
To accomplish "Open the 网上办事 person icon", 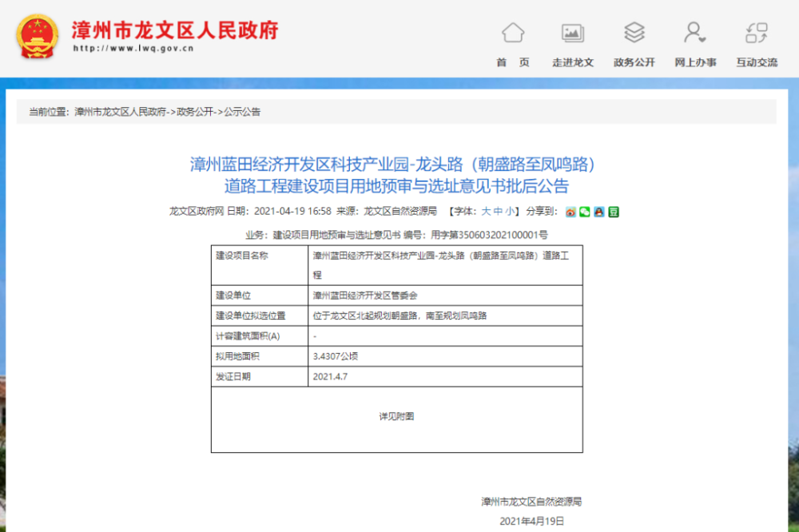I will pos(694,33).
